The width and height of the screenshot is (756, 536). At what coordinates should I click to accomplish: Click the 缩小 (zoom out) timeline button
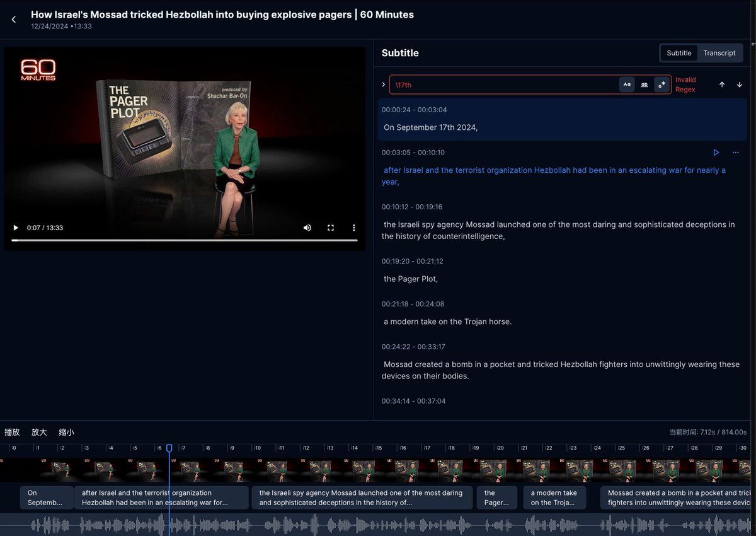click(66, 432)
